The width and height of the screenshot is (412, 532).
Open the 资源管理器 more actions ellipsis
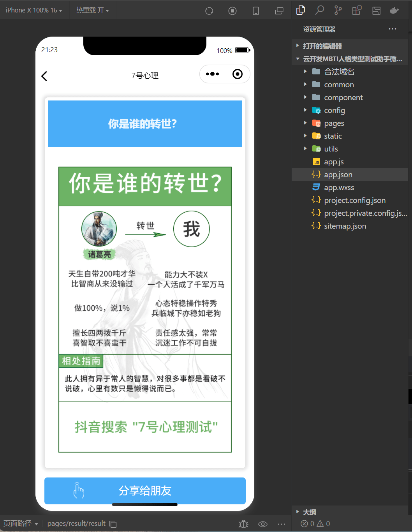point(393,29)
